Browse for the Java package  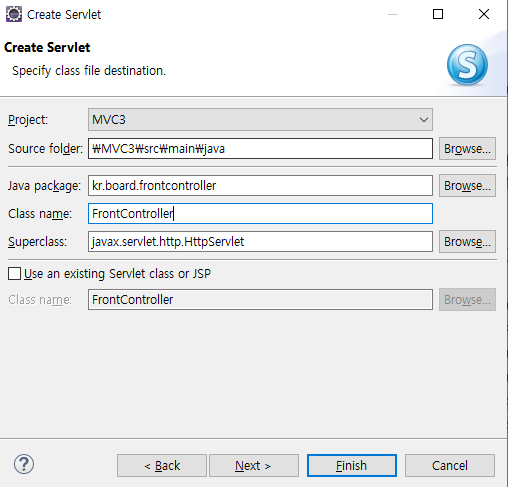click(x=467, y=186)
